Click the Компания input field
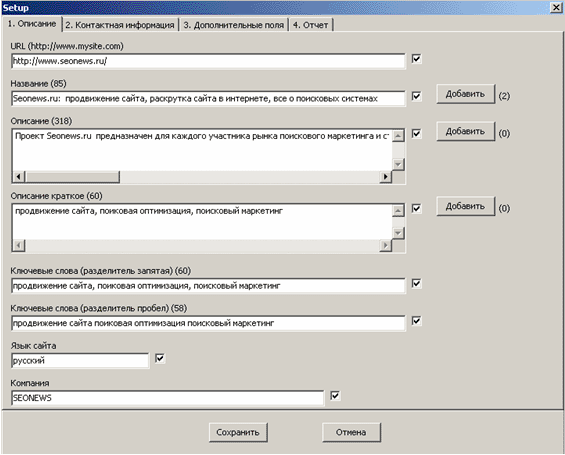Image resolution: width=565 pixels, height=455 pixels. point(168,398)
